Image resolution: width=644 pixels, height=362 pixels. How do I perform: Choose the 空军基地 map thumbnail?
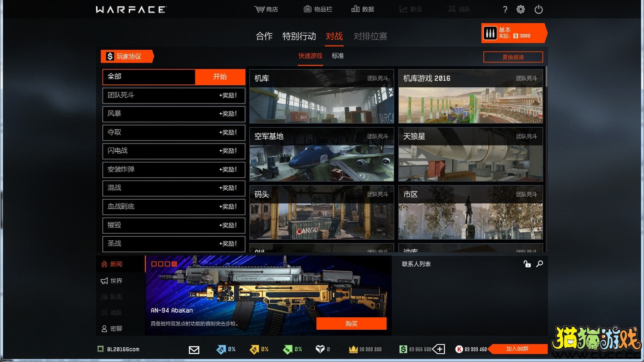(x=322, y=154)
